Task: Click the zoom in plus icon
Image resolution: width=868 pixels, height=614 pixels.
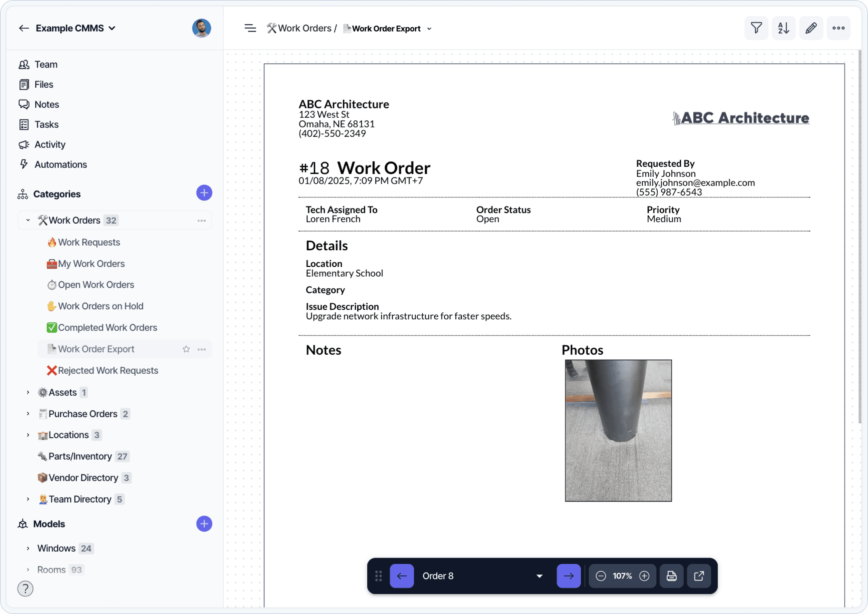Action: [x=644, y=576]
